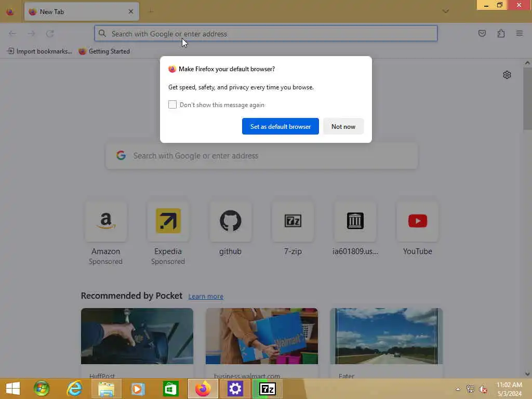This screenshot has width=532, height=399.
Task: Open Getting Started bookmark
Action: coord(104,51)
